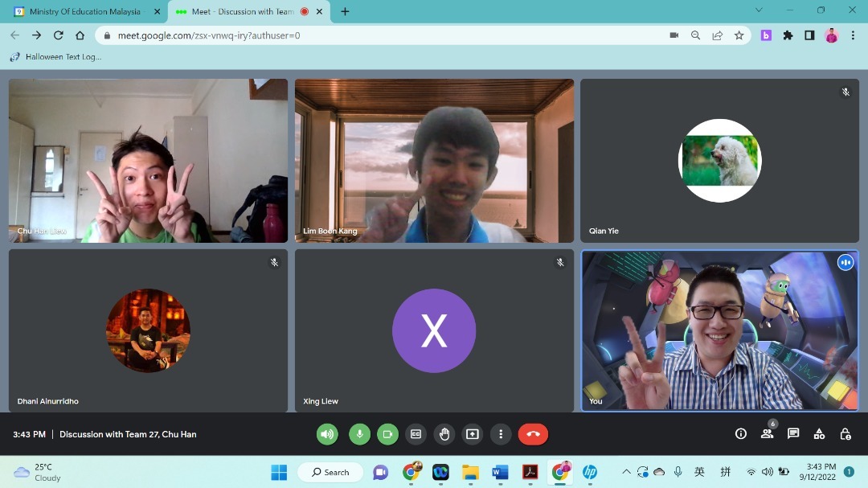Select your own video tile labeled You
The height and width of the screenshot is (488, 868).
[719, 330]
